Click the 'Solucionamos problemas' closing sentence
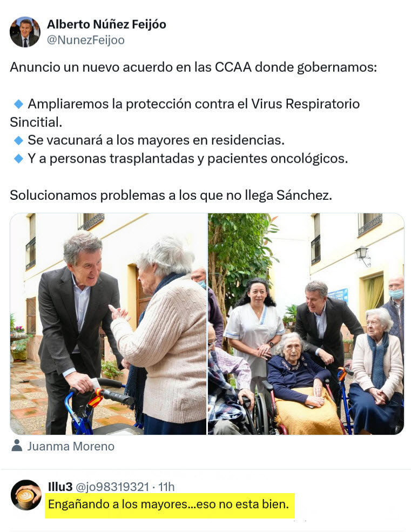Image resolution: width=411 pixels, height=532 pixels. (x=171, y=195)
